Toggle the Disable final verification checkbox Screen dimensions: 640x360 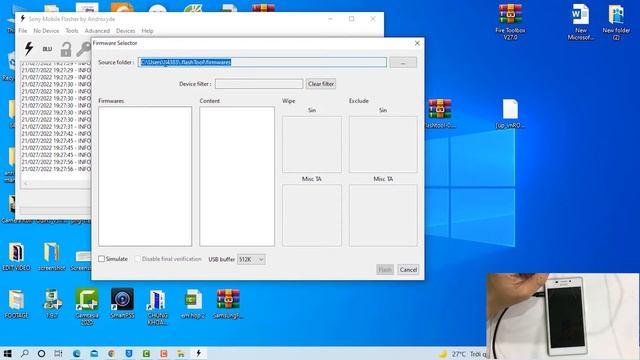coord(138,259)
